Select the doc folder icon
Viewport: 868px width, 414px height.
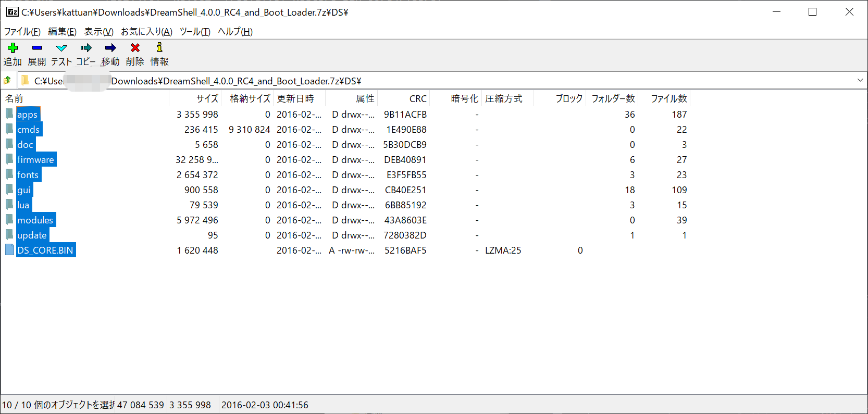pyautogui.click(x=9, y=144)
